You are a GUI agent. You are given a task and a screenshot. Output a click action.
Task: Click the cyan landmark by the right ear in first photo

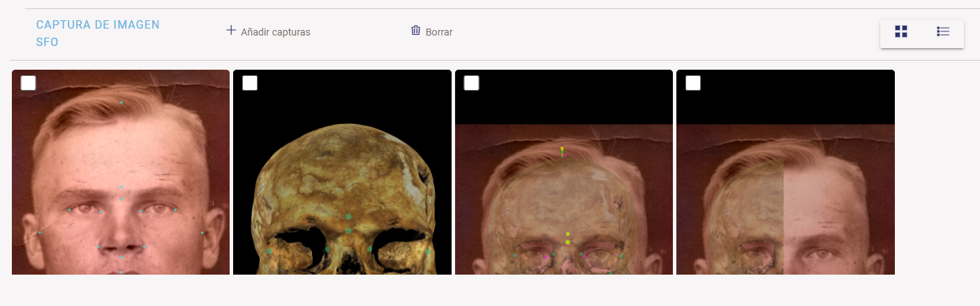[202, 233]
